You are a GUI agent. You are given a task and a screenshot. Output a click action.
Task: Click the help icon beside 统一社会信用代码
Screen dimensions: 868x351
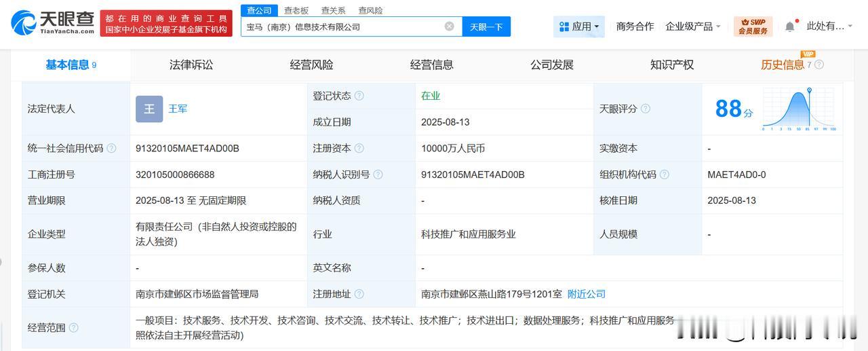point(111,148)
